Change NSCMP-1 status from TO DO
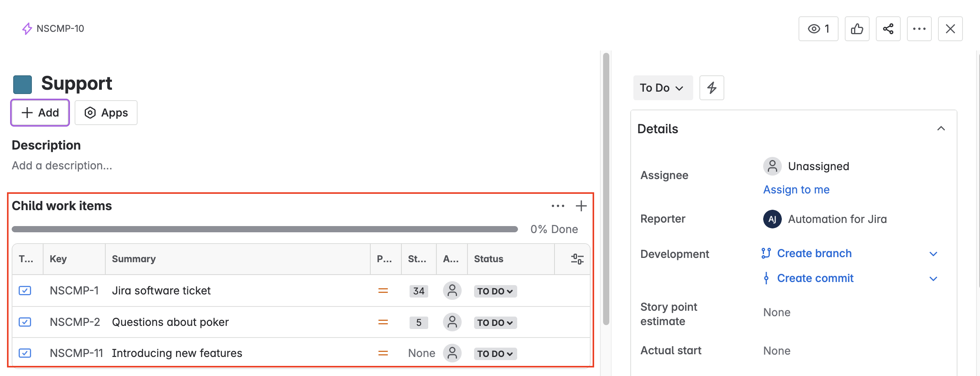Image resolution: width=980 pixels, height=376 pixels. pyautogui.click(x=495, y=291)
